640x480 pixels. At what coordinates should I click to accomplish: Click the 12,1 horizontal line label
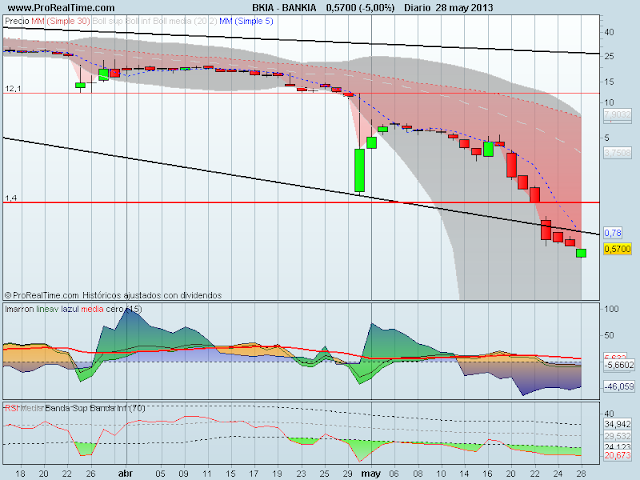point(13,89)
